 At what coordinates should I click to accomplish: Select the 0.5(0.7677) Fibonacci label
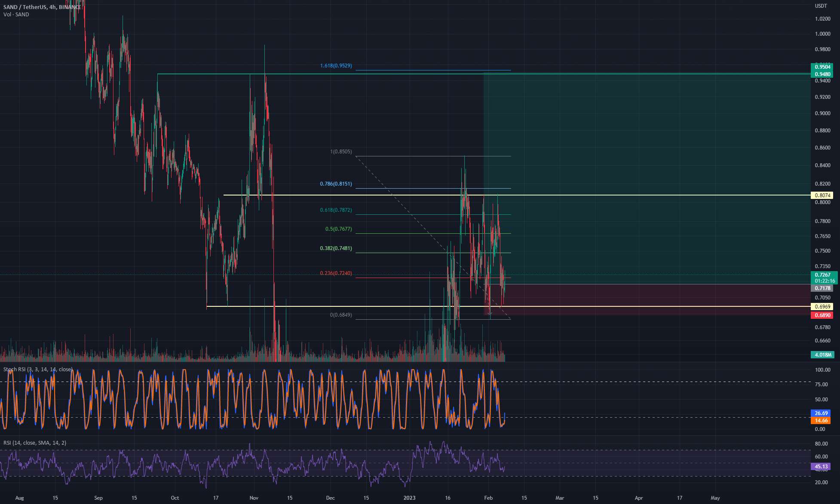[338, 229]
